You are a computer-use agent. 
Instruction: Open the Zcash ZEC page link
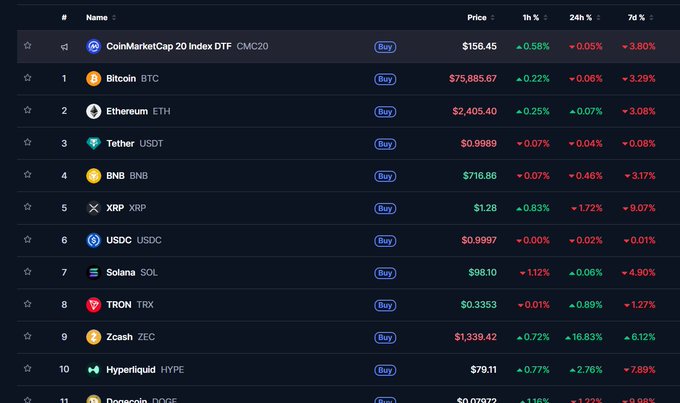pos(131,337)
